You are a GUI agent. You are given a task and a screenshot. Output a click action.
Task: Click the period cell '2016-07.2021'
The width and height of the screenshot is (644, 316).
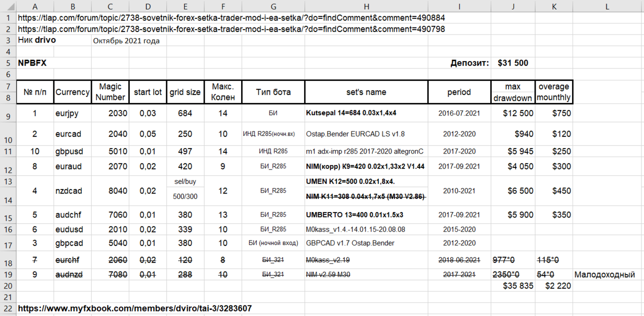(x=459, y=113)
